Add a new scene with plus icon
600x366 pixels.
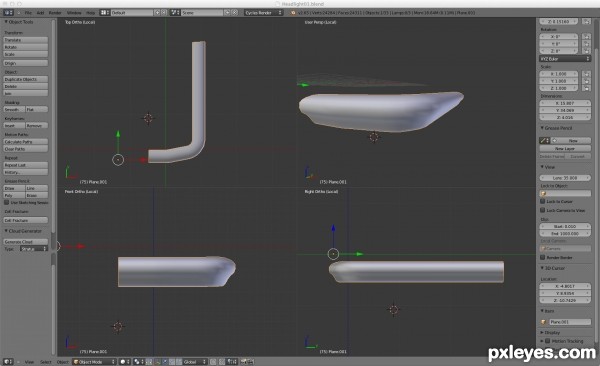pyautogui.click(x=227, y=13)
